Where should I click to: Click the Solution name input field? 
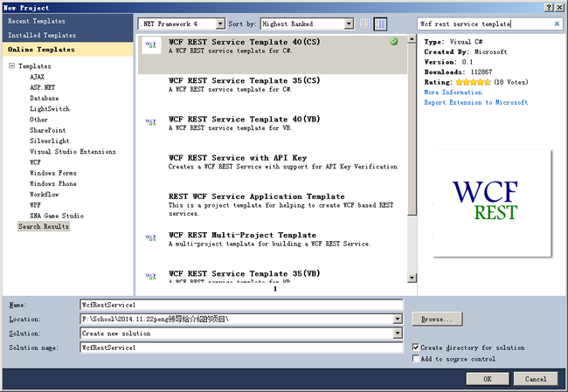(x=241, y=347)
